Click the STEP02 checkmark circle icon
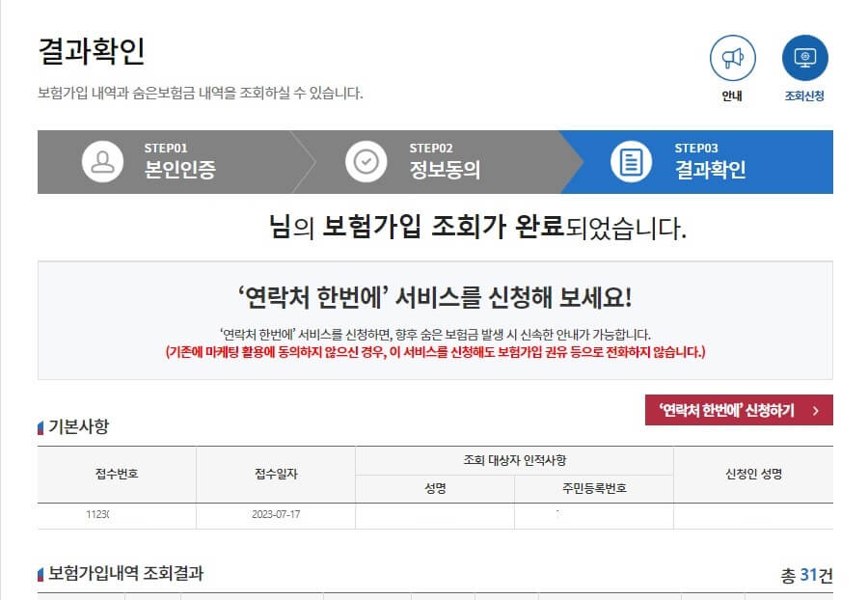868x600 pixels. click(x=365, y=163)
